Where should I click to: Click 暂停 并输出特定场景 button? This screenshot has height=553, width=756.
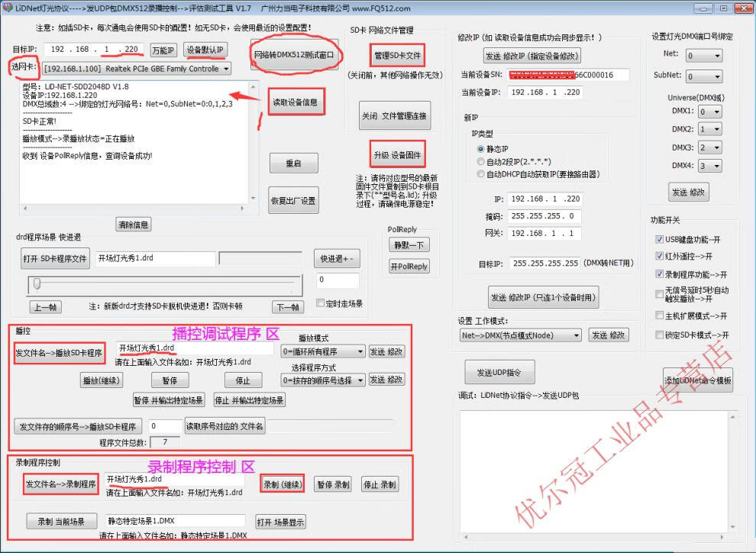point(168,400)
